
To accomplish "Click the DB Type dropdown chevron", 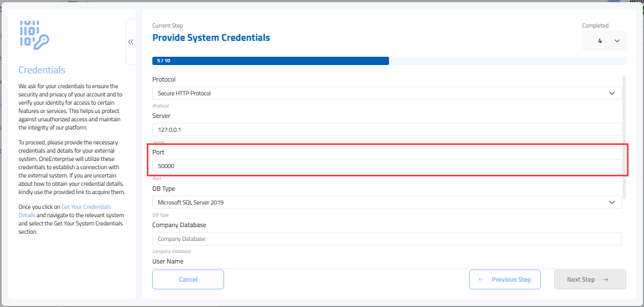I will tap(611, 202).
